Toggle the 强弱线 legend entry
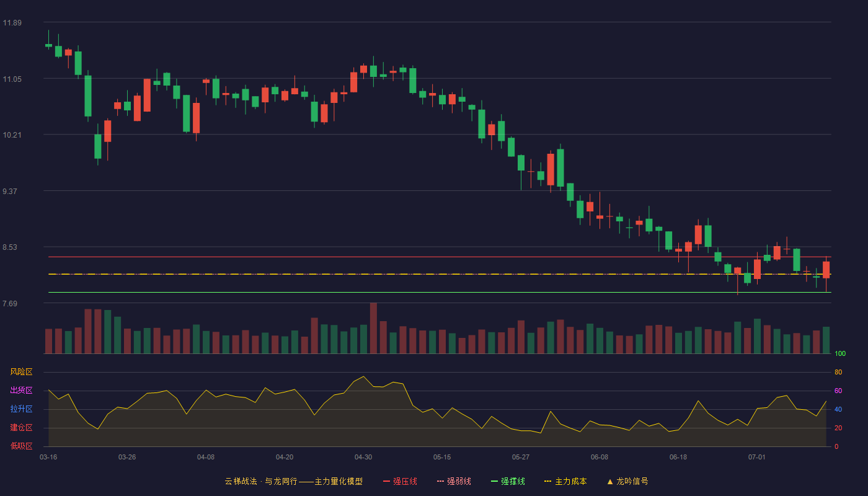Viewport: 868px width, 496px height. tap(454, 481)
